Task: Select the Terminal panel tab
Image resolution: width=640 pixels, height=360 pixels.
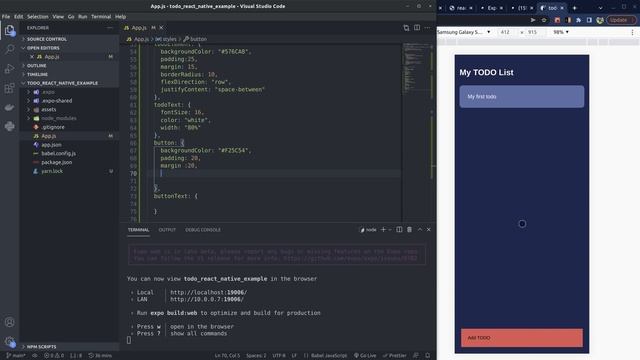Action: 138,230
